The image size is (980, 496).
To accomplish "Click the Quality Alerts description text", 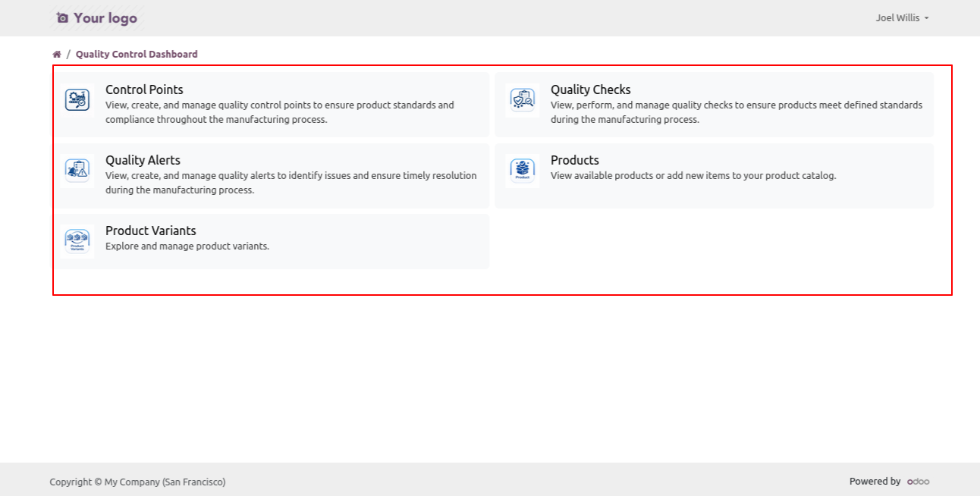I will point(291,183).
